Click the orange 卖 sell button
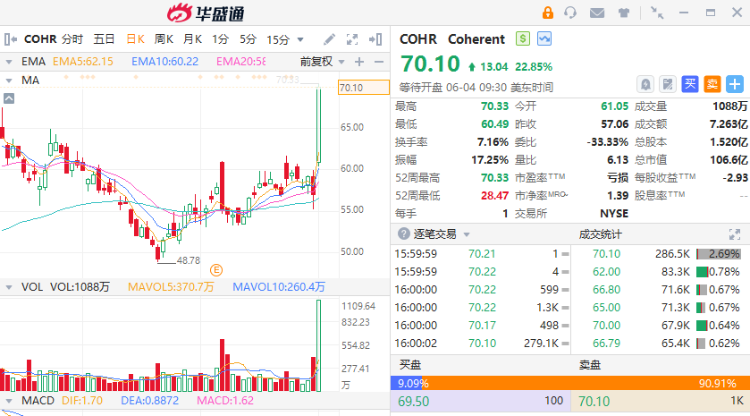This screenshot has width=750, height=416. [712, 84]
